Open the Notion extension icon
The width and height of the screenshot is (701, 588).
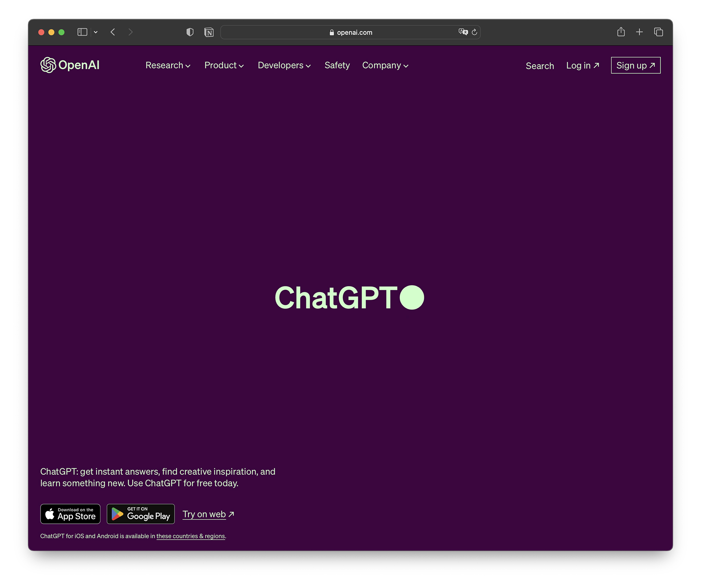pos(209,32)
